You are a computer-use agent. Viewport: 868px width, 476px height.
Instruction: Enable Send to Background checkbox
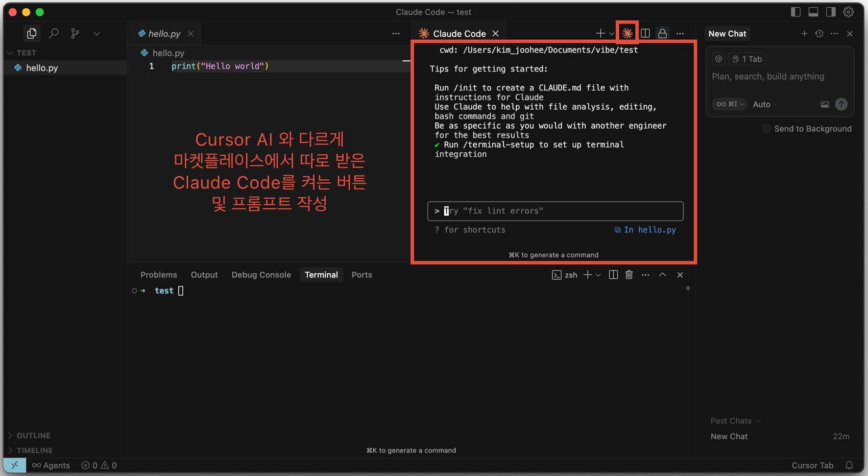point(766,129)
